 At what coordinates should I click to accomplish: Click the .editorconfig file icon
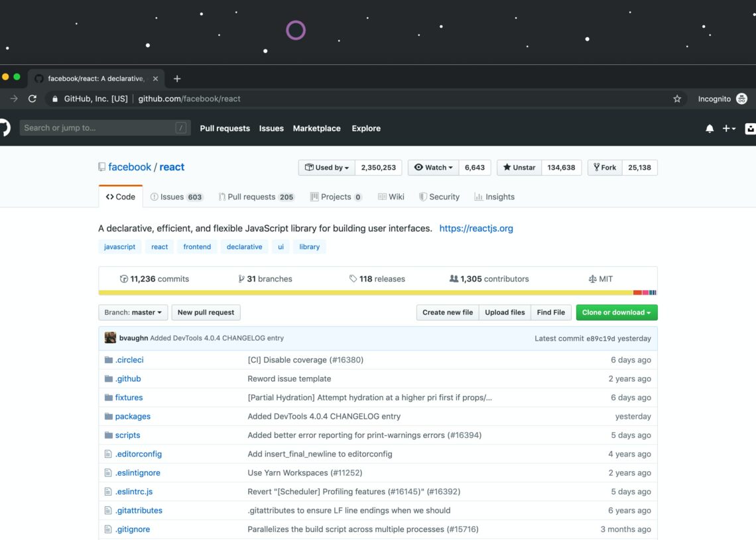[x=109, y=454]
